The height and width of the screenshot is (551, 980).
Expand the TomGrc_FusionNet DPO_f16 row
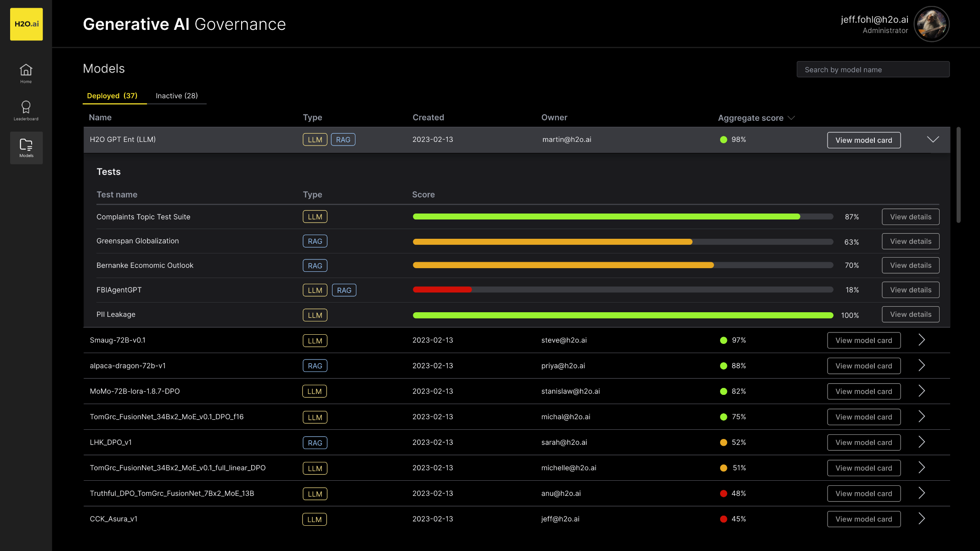pos(922,416)
